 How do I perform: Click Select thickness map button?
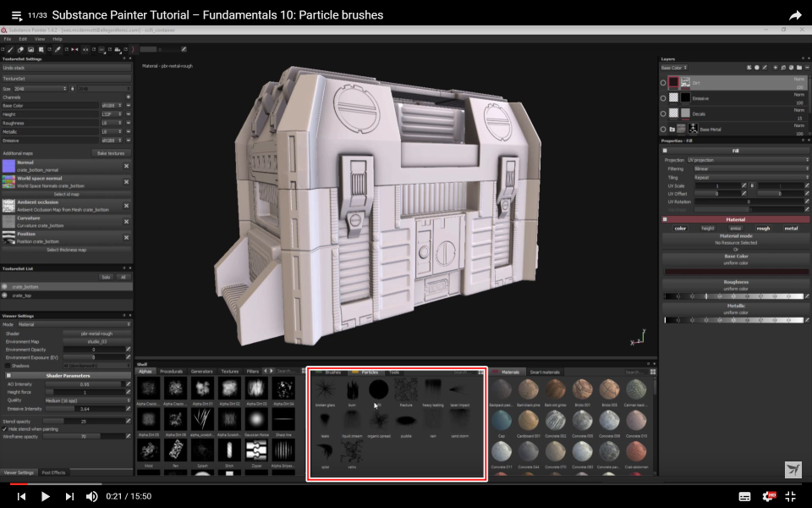click(66, 250)
